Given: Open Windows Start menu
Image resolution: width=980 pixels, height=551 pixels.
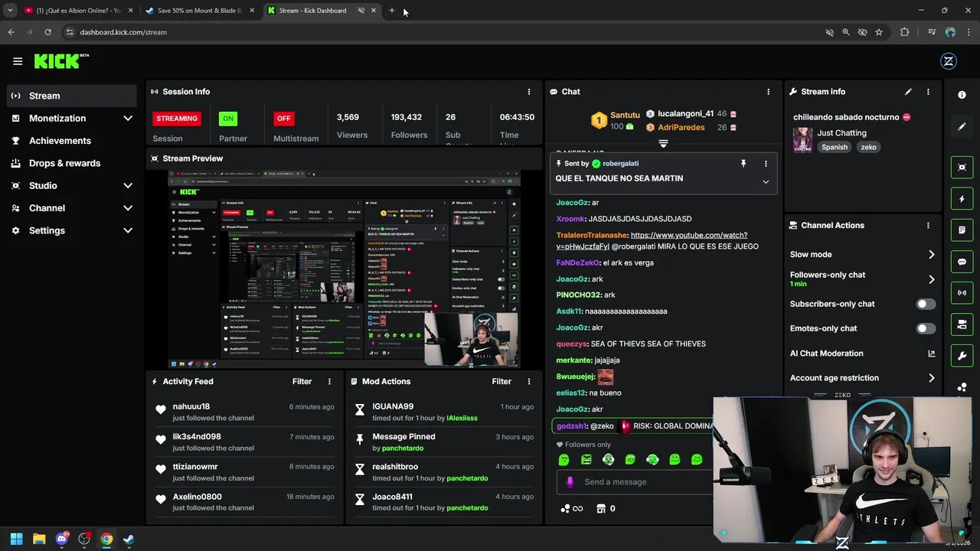Looking at the screenshot, I should coord(16,540).
